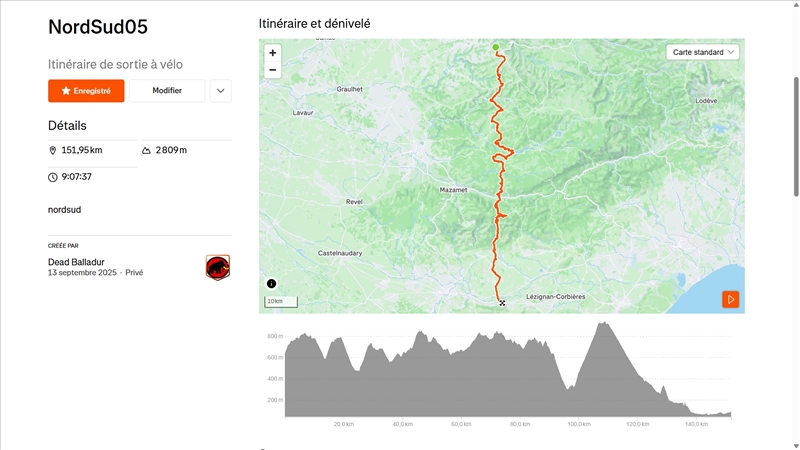
Task: Zoom out on the route map
Action: click(273, 70)
